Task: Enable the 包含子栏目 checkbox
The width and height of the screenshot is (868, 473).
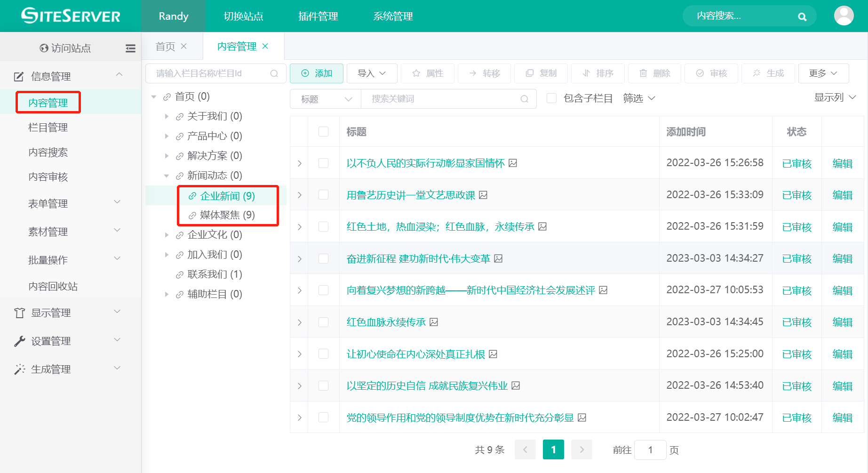Action: pos(551,98)
